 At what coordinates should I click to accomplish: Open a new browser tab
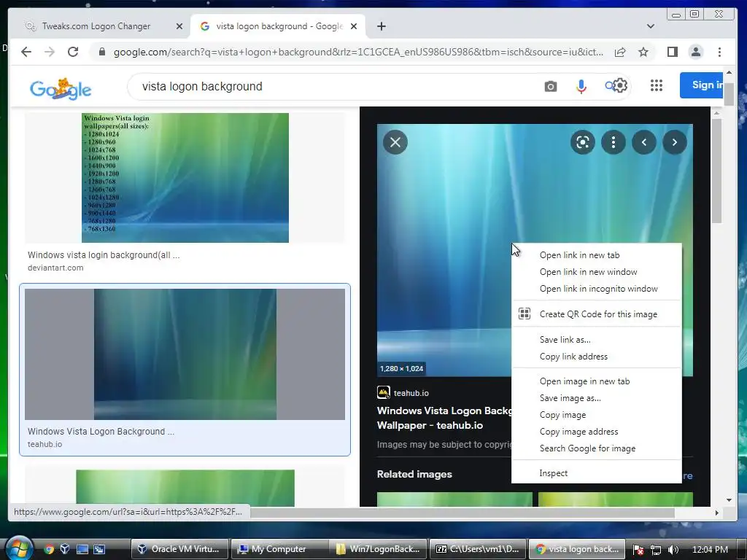coord(381,26)
